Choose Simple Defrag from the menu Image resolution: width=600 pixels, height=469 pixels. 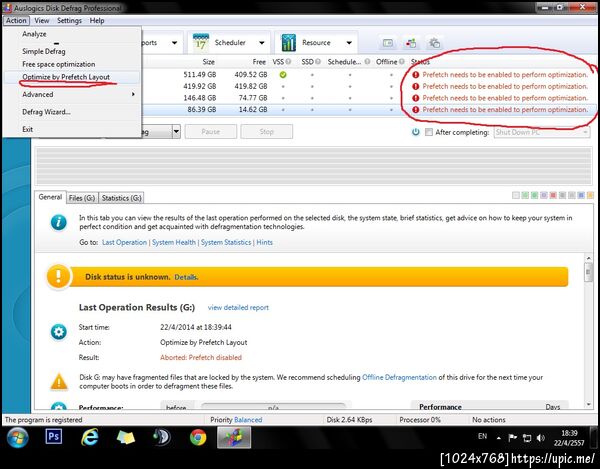point(72,51)
